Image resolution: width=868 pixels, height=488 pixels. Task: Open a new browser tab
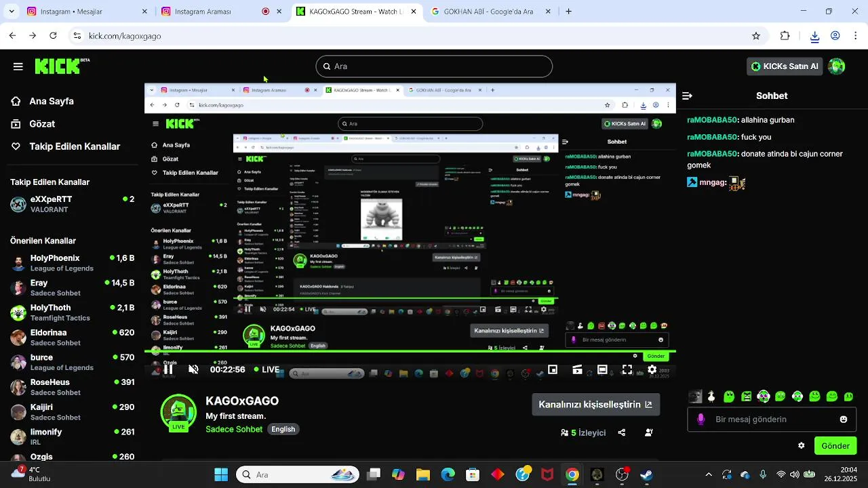[x=568, y=12]
